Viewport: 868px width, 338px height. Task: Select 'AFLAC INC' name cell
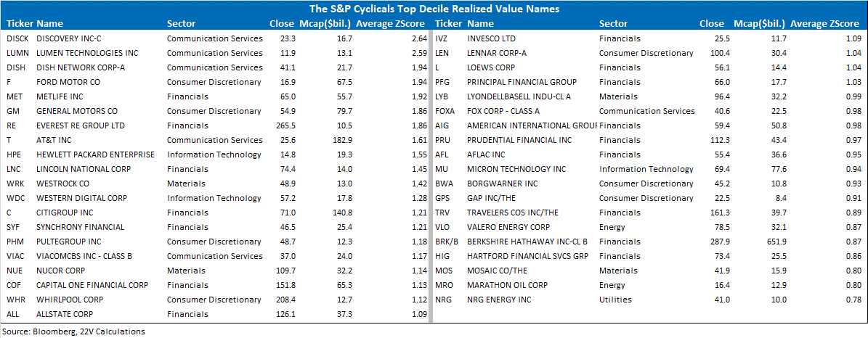tap(487, 154)
